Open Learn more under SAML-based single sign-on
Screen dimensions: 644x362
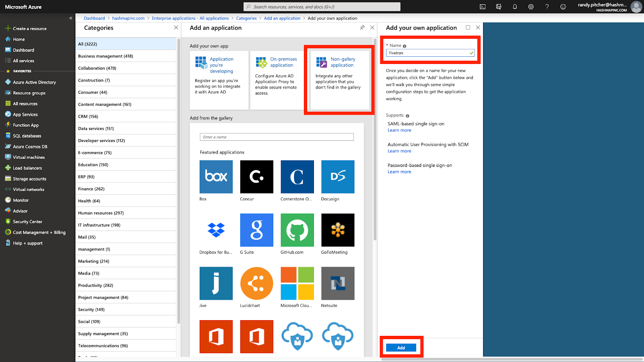(399, 130)
